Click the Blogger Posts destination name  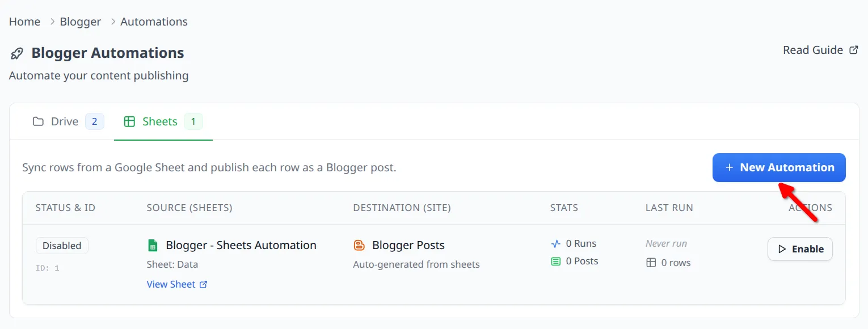[x=408, y=246]
